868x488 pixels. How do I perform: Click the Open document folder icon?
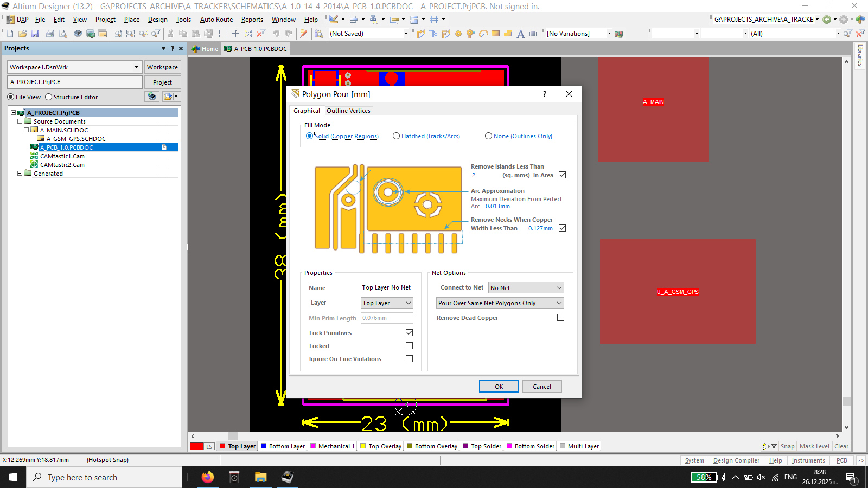pos(23,34)
